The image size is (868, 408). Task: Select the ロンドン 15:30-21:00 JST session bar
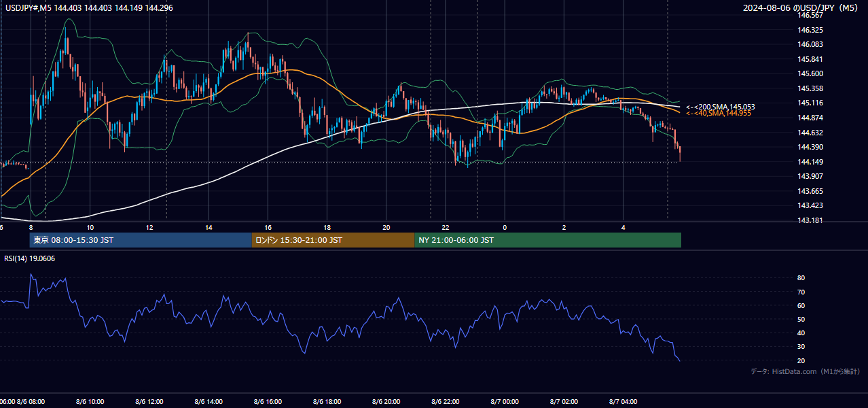click(x=333, y=240)
